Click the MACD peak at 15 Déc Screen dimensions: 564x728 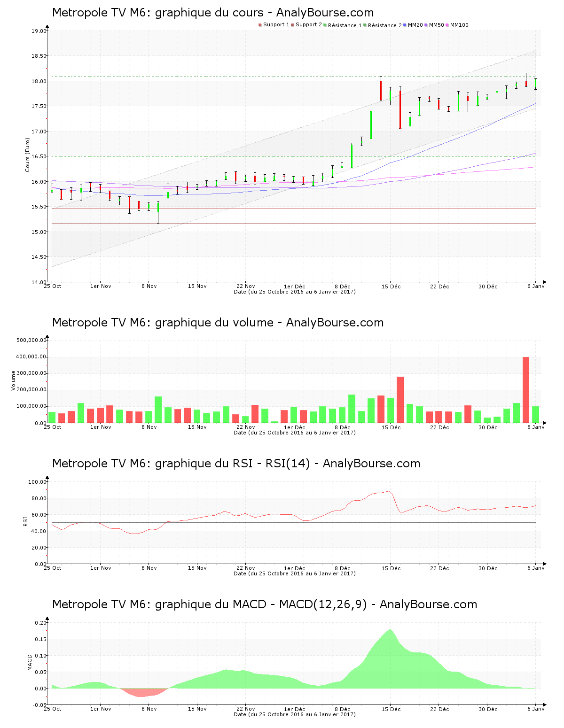coord(390,631)
